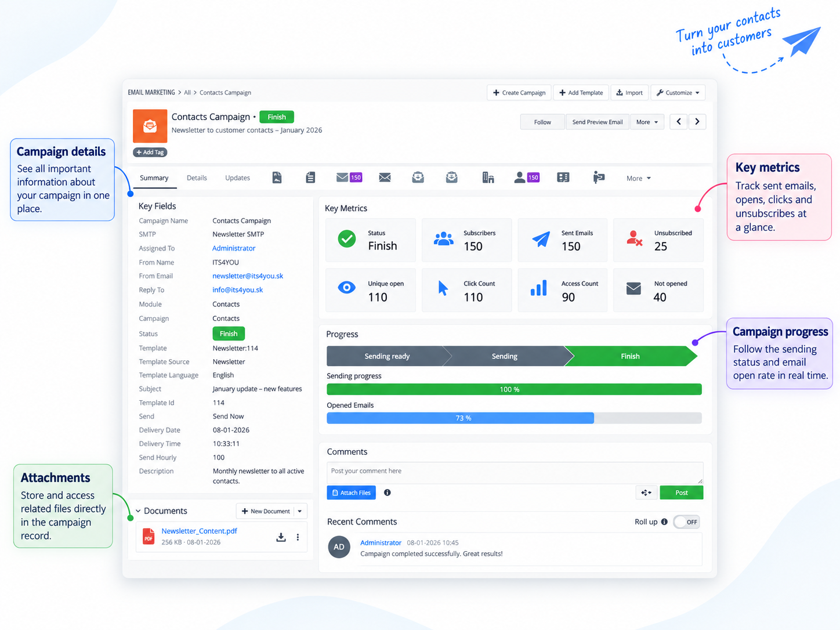Click the Send Preview Email button

pyautogui.click(x=598, y=122)
